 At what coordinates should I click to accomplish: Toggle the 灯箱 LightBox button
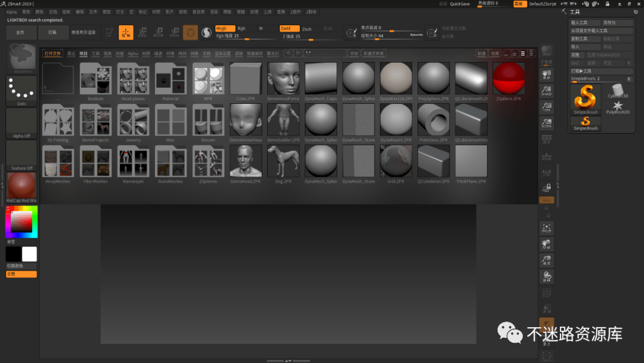pos(52,32)
